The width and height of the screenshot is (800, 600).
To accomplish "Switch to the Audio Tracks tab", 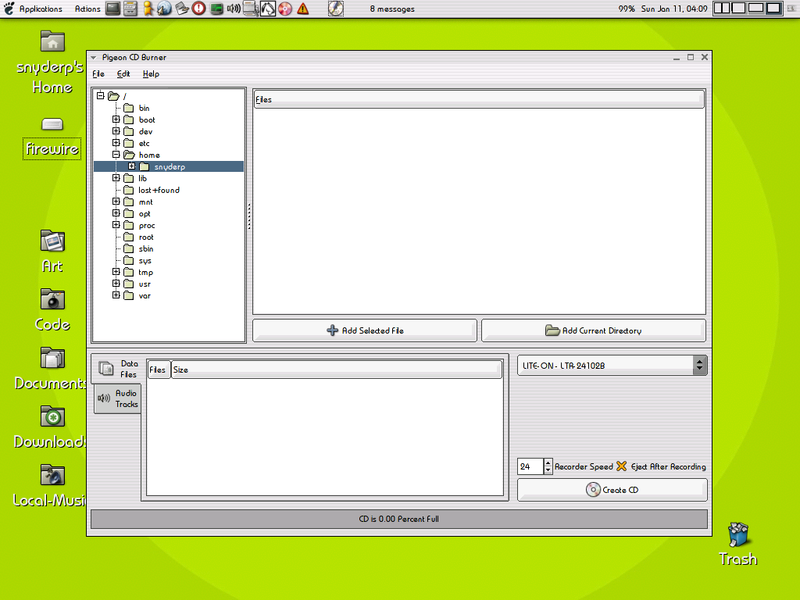I will [x=118, y=398].
